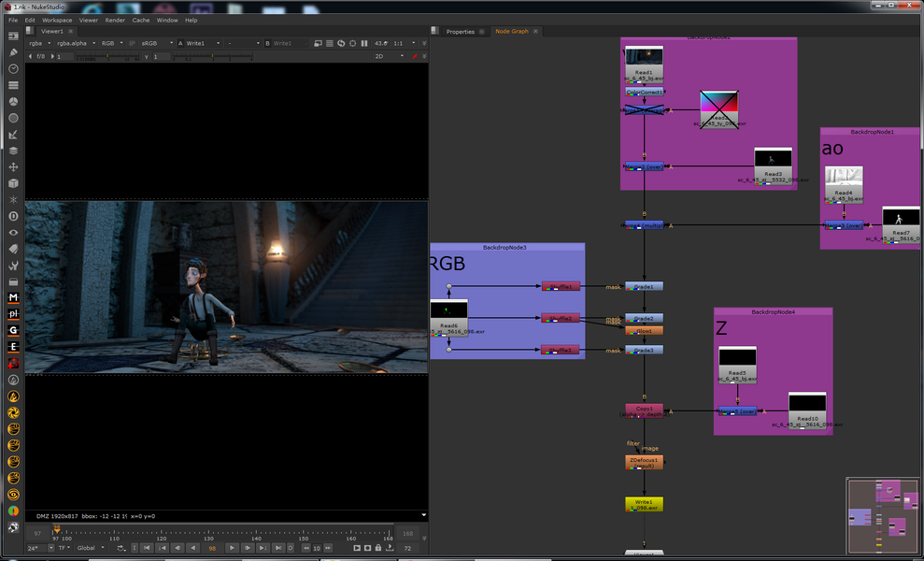Open the File menu

click(x=13, y=20)
